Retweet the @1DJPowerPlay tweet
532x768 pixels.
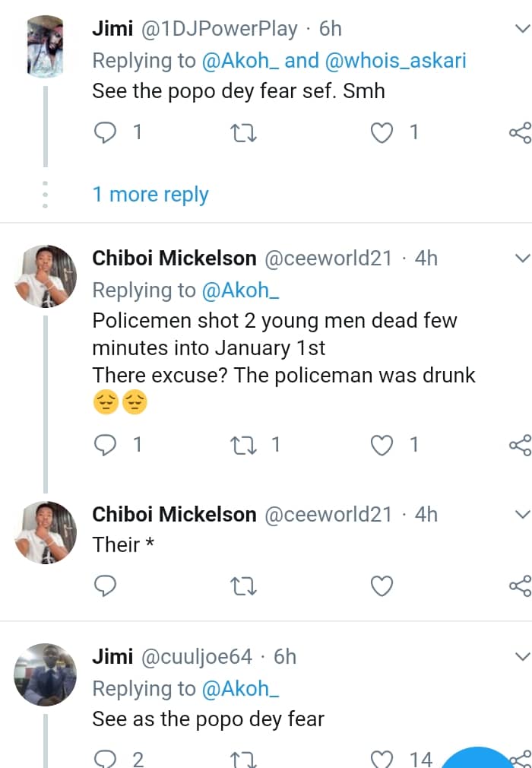(x=244, y=133)
